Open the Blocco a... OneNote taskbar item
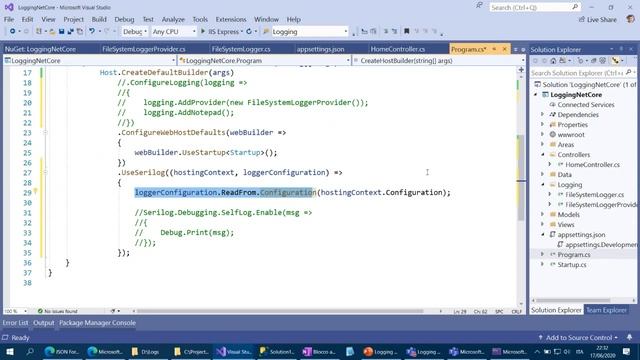 click(319, 351)
